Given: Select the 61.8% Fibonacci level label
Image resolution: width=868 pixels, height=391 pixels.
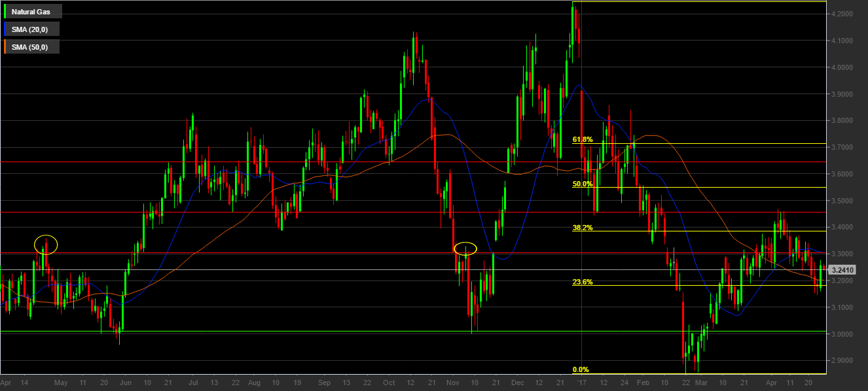Looking at the screenshot, I should [x=583, y=139].
